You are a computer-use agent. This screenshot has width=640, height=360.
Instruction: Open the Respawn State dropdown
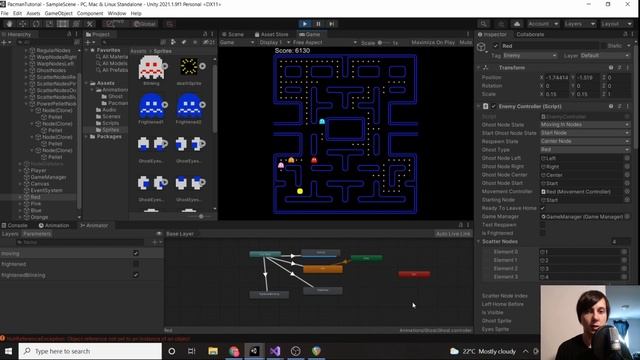click(x=585, y=141)
